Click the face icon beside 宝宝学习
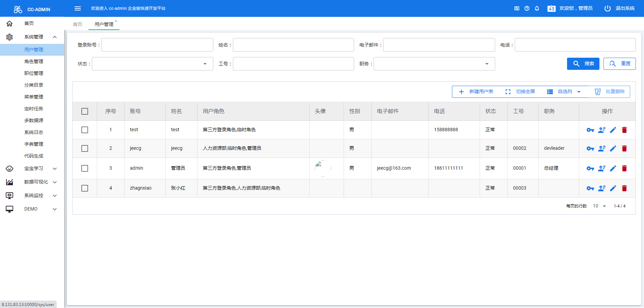Image resolution: width=644 pixels, height=308 pixels. [9, 168]
